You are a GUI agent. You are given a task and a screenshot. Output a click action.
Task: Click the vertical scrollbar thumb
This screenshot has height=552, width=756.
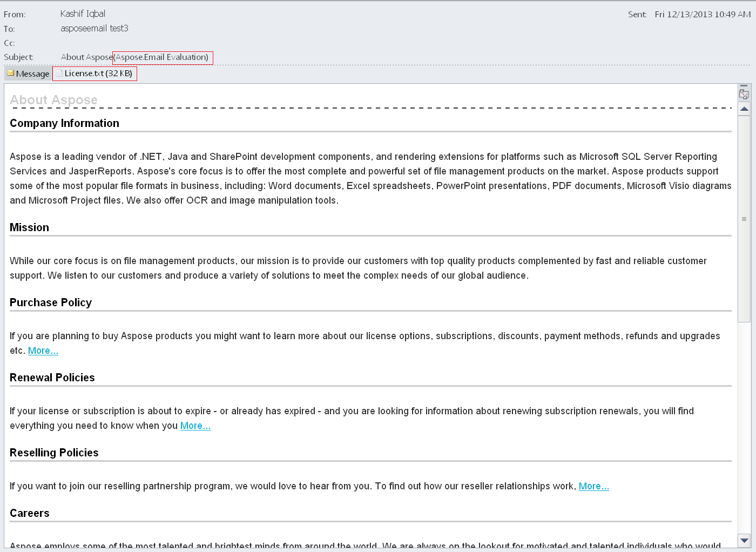pos(744,219)
